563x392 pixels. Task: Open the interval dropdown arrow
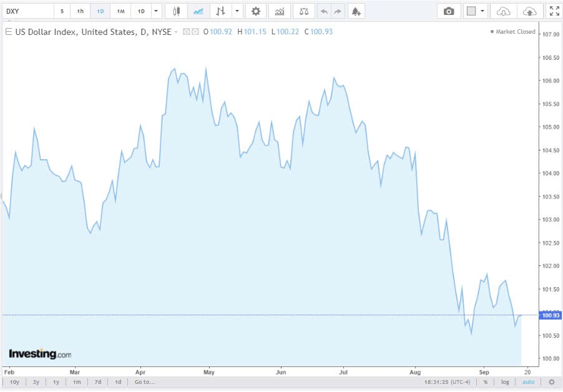[x=155, y=11]
